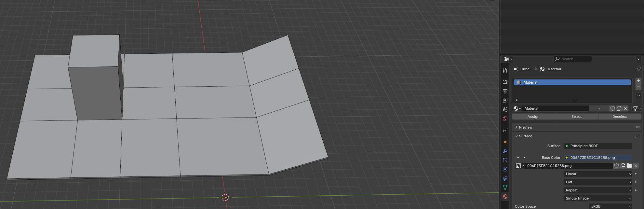644x209 pixels.
Task: Open the Physics properties tab
Action: pyautogui.click(x=505, y=169)
